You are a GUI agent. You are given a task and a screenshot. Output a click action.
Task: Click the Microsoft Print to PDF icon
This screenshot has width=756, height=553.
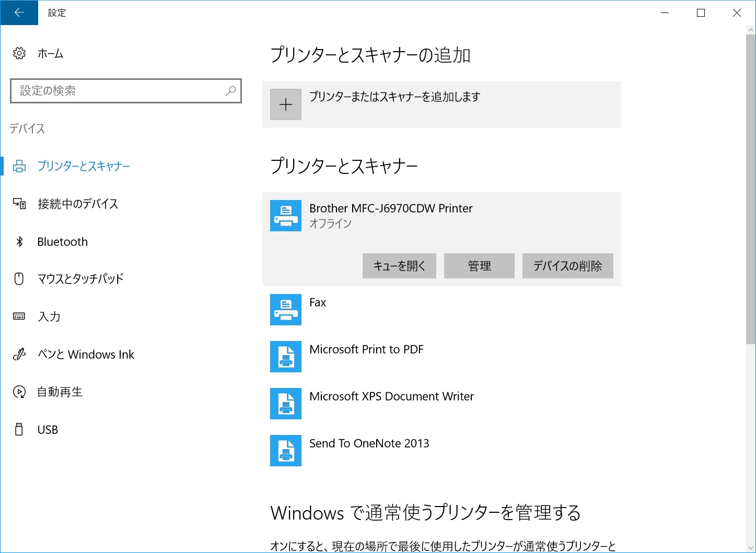coord(286,357)
